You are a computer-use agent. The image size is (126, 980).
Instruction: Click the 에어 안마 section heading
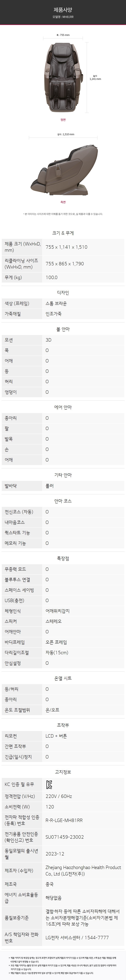pos(63,407)
